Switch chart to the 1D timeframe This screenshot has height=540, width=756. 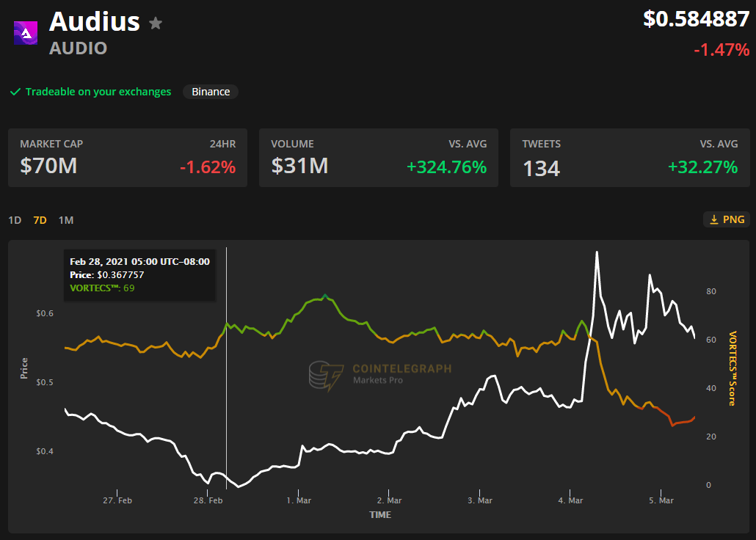click(x=15, y=220)
